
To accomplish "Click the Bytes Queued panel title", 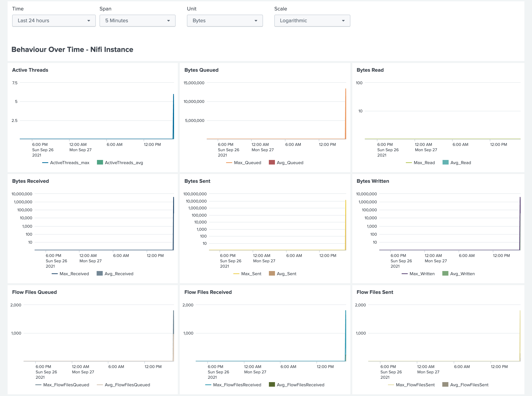I will pos(201,70).
